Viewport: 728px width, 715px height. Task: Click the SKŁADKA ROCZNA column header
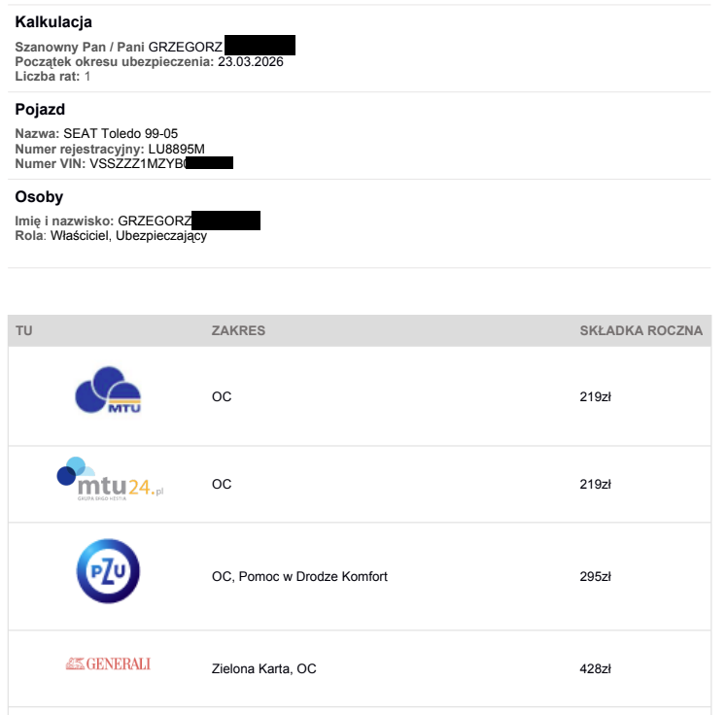(641, 331)
